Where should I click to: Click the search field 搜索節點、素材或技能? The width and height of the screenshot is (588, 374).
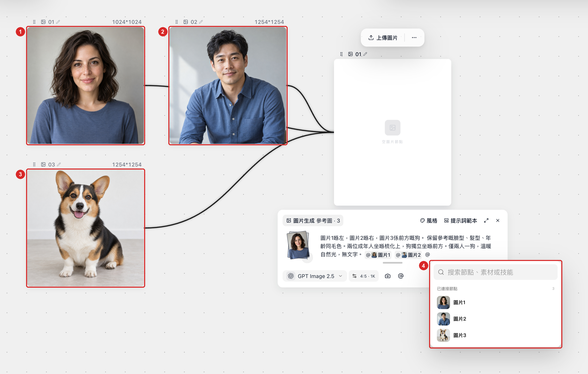click(495, 272)
